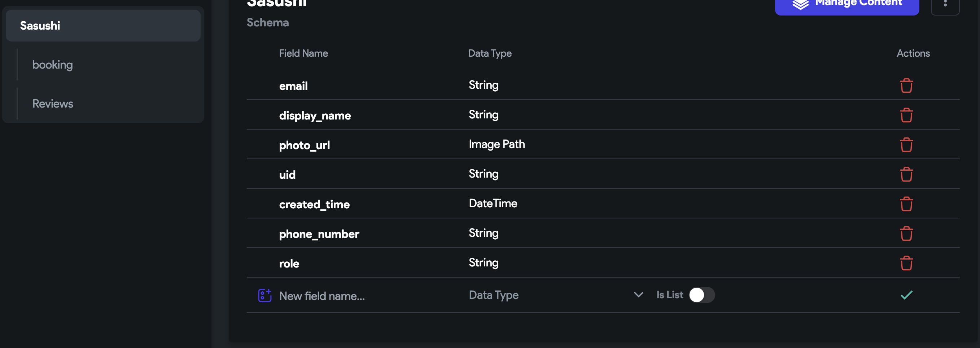Toggle the Is List switch

(x=701, y=295)
